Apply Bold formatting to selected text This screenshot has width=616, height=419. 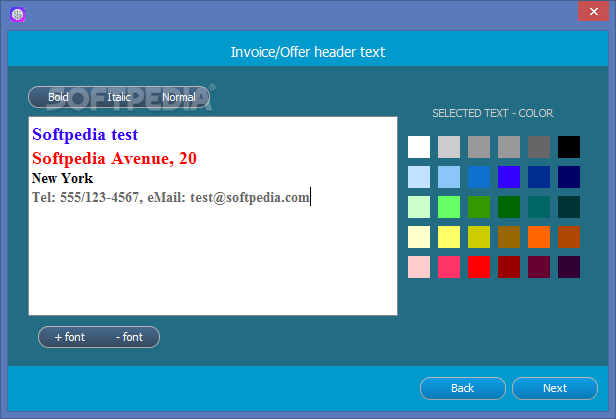58,97
